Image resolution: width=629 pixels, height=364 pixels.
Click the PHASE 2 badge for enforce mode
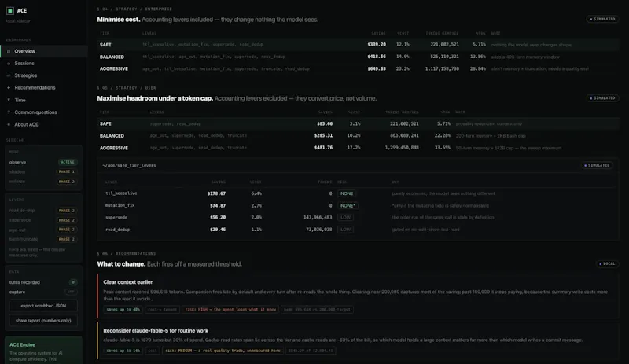(x=67, y=182)
